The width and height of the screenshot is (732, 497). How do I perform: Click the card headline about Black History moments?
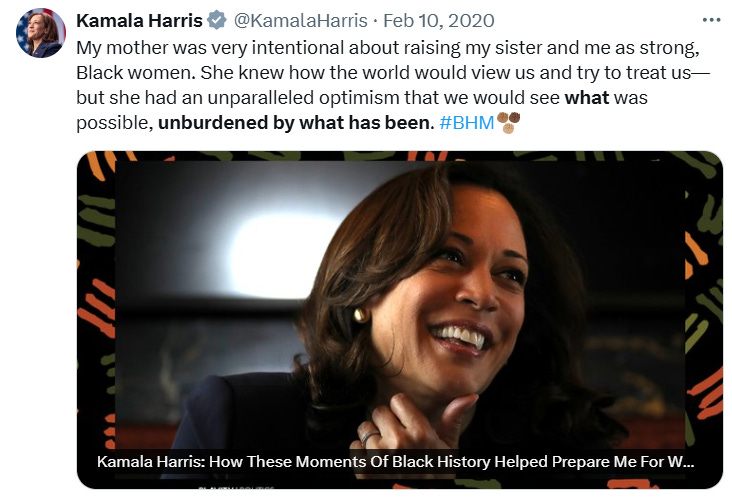pyautogui.click(x=395, y=462)
